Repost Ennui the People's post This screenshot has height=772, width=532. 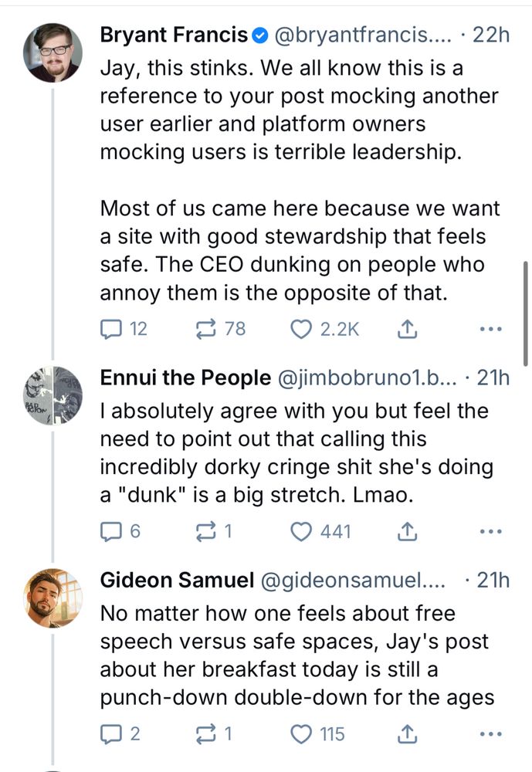click(207, 531)
